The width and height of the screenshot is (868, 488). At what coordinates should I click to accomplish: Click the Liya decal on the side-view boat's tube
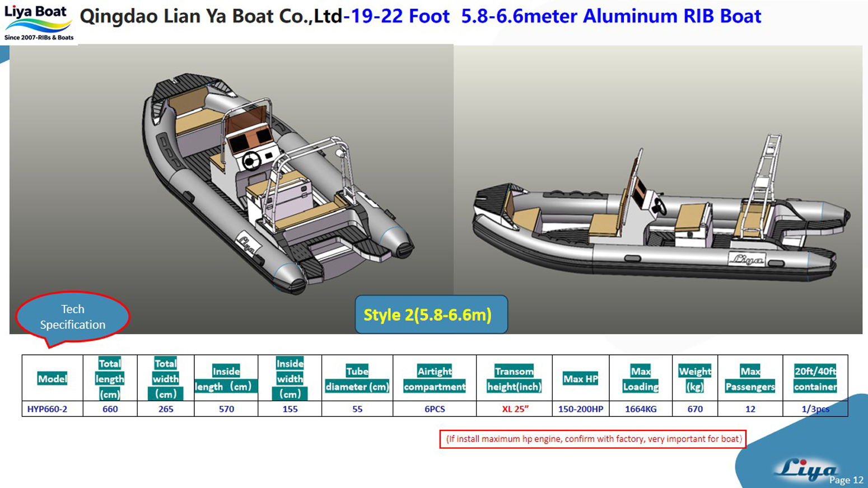(746, 259)
